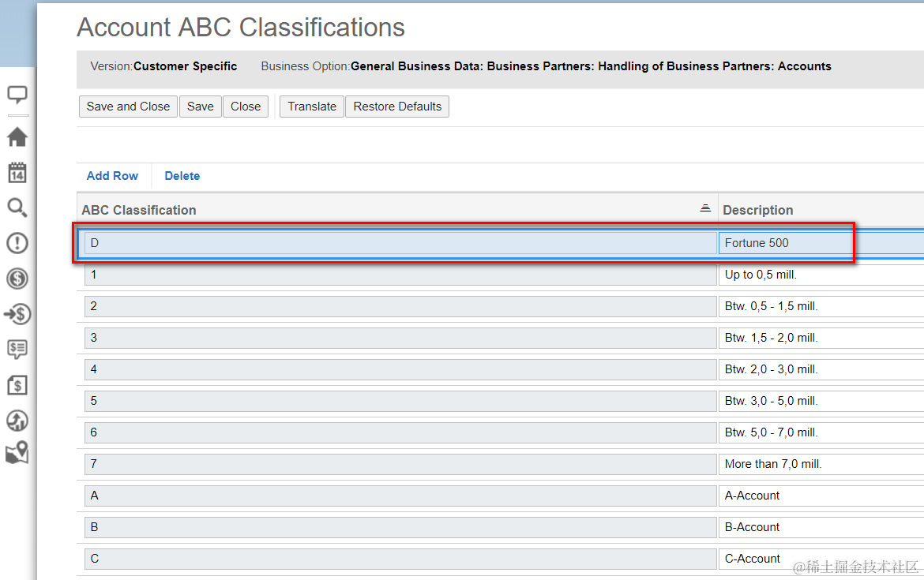Click the classification field containing 5
Image resolution: width=924 pixels, height=580 pixels.
click(400, 401)
